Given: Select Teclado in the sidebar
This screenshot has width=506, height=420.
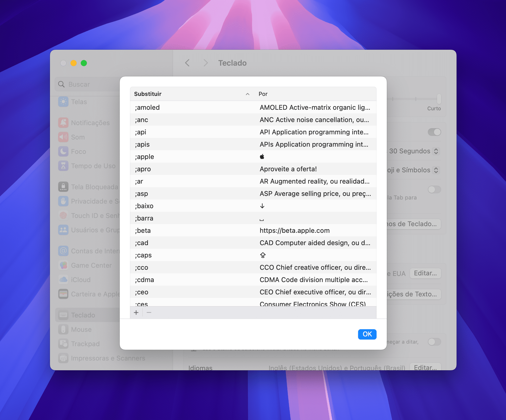Looking at the screenshot, I should coord(87,315).
